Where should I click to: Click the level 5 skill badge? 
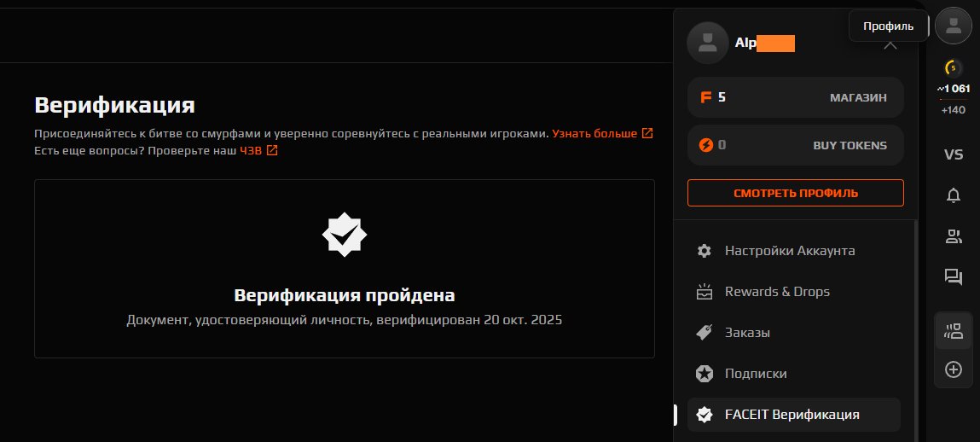tap(953, 67)
